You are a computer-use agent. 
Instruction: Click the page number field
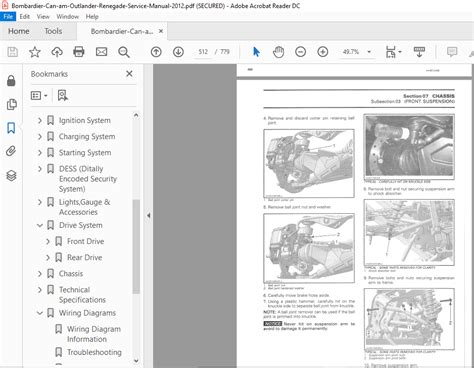[203, 52]
